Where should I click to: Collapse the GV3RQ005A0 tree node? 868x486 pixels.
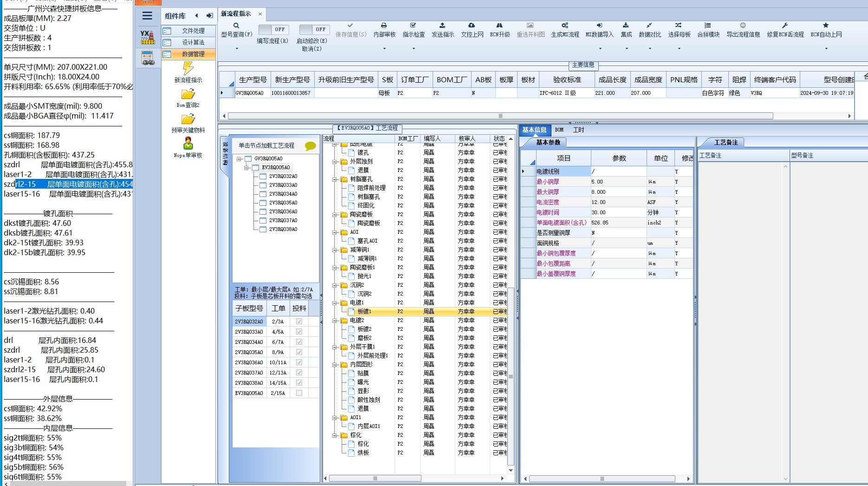click(239, 159)
